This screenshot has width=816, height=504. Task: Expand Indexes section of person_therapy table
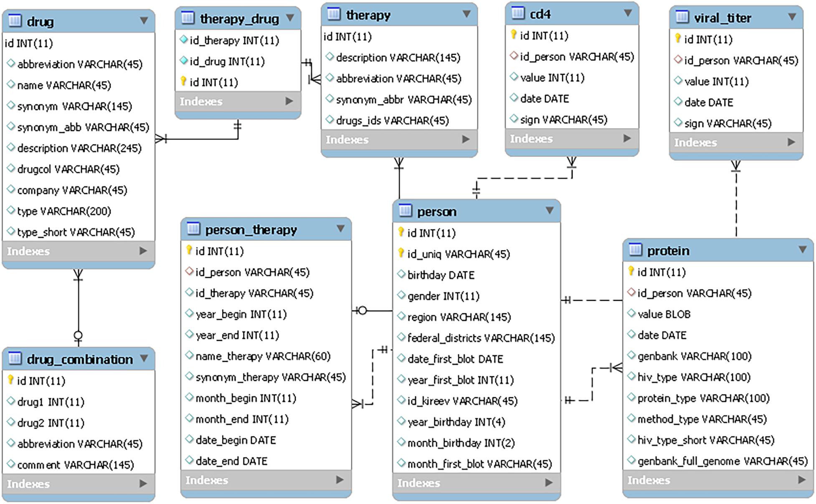tap(340, 480)
